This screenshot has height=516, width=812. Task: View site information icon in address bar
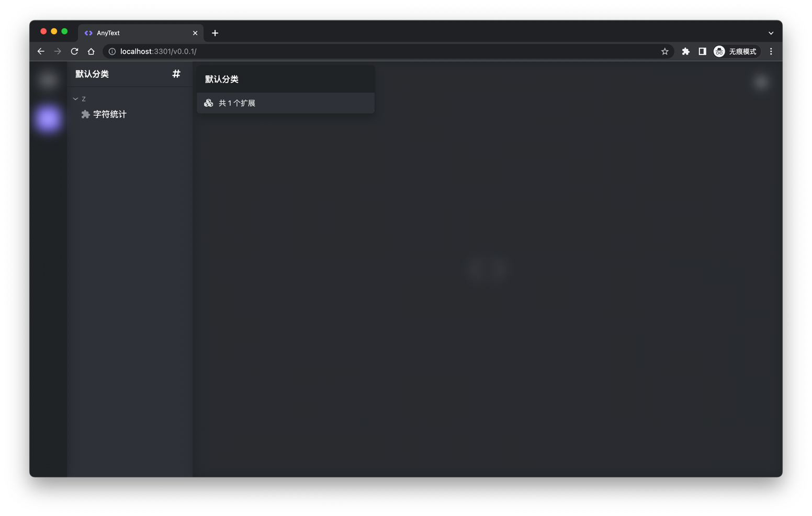click(112, 51)
